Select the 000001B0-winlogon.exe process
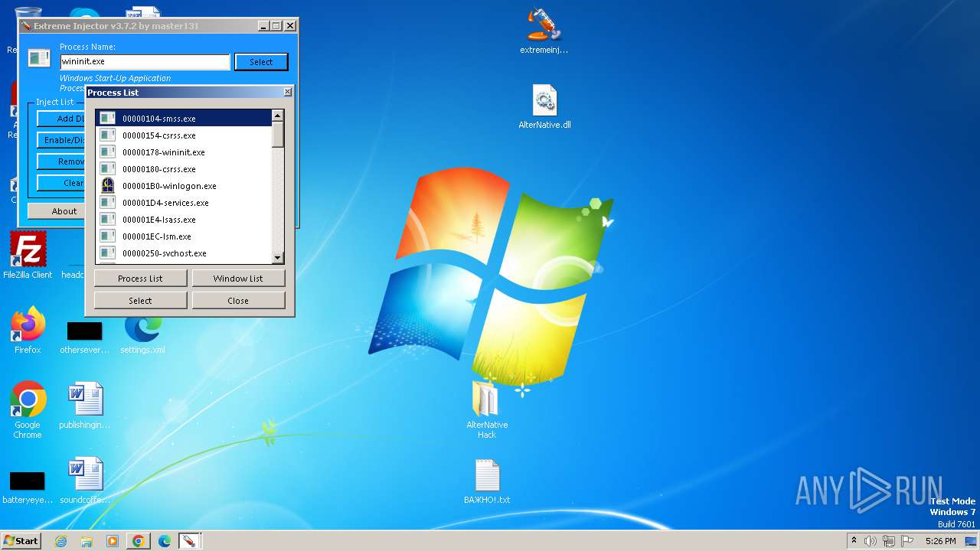This screenshot has width=980, height=551. click(184, 186)
